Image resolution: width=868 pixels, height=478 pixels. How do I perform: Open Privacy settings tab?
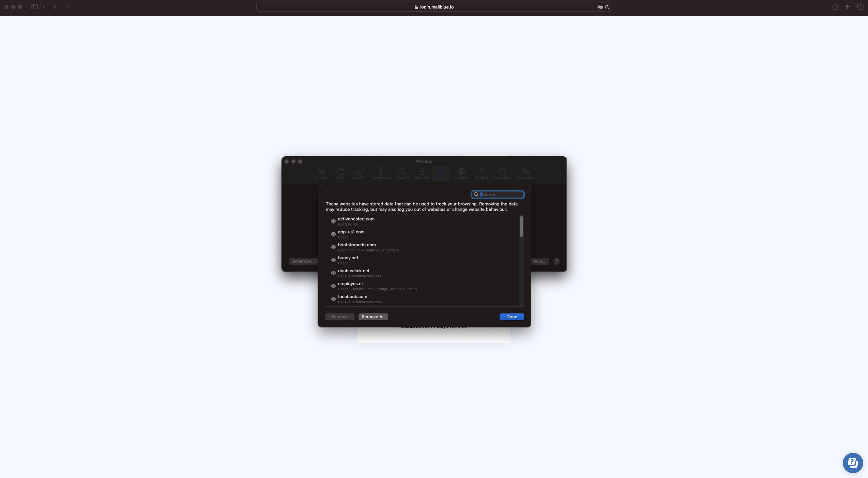(x=441, y=174)
